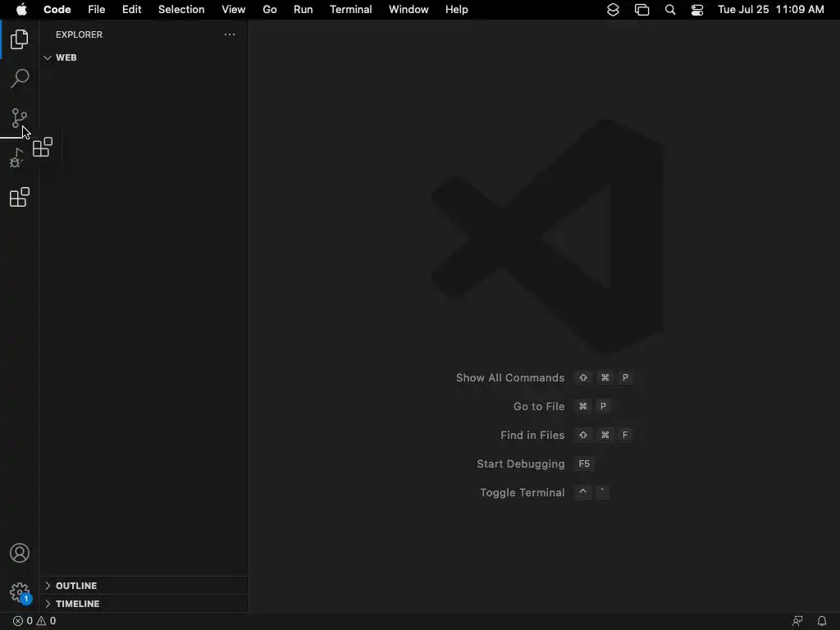
Task: Click the errors count in status bar
Action: 22,621
